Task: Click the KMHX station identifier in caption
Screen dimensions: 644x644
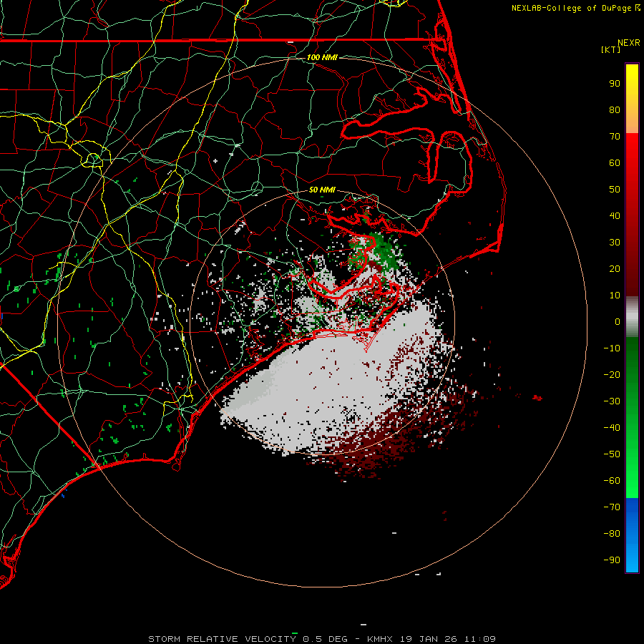Action: tap(380, 639)
